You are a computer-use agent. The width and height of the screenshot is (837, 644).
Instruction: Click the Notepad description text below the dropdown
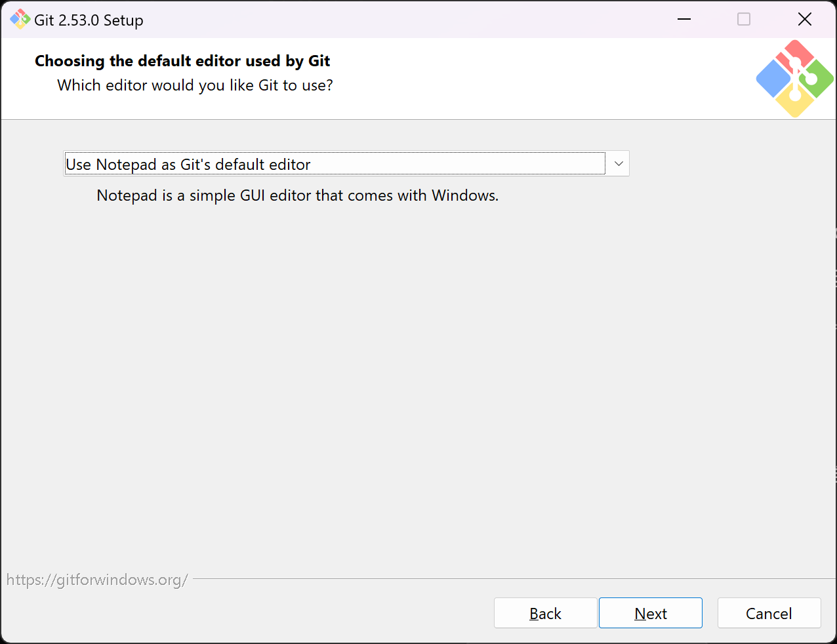tap(297, 195)
